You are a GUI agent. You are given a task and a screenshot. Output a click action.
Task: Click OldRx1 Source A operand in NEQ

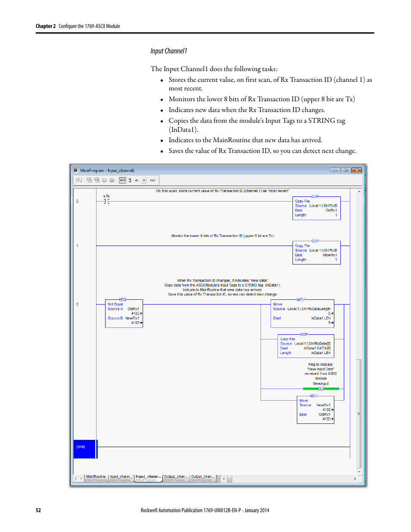[x=133, y=309]
